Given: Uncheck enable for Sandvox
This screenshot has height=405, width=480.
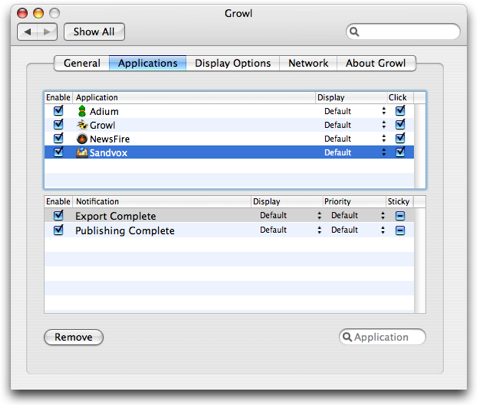Looking at the screenshot, I should tap(59, 152).
